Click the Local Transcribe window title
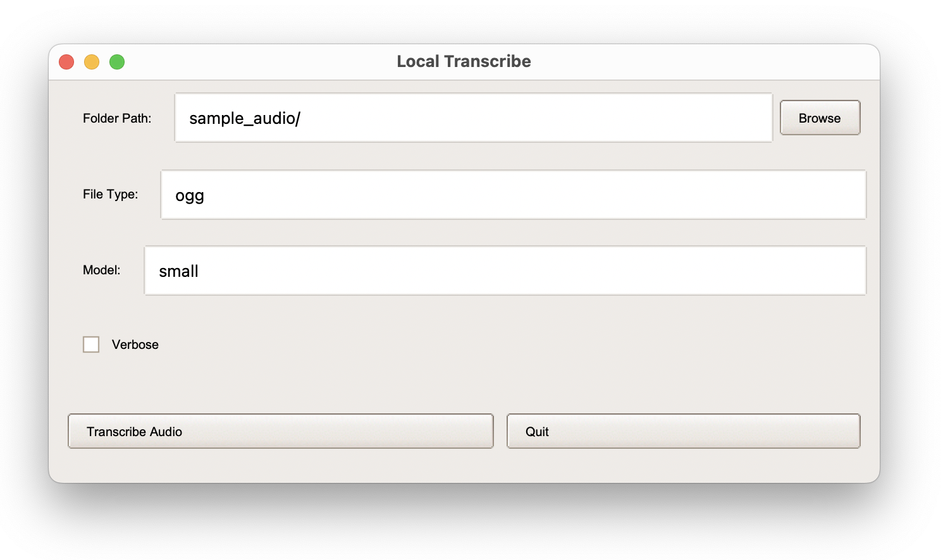The height and width of the screenshot is (560, 943). point(464,61)
